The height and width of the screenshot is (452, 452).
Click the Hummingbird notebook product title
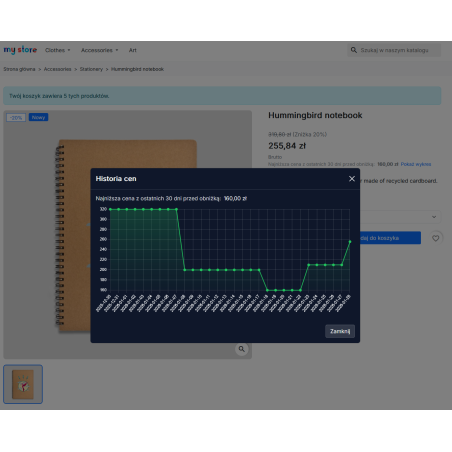click(x=315, y=115)
